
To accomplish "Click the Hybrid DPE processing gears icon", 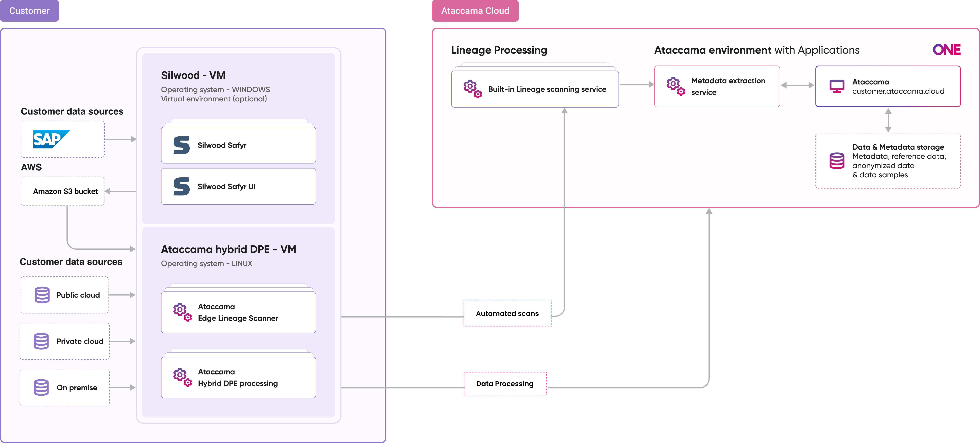I will [x=182, y=377].
